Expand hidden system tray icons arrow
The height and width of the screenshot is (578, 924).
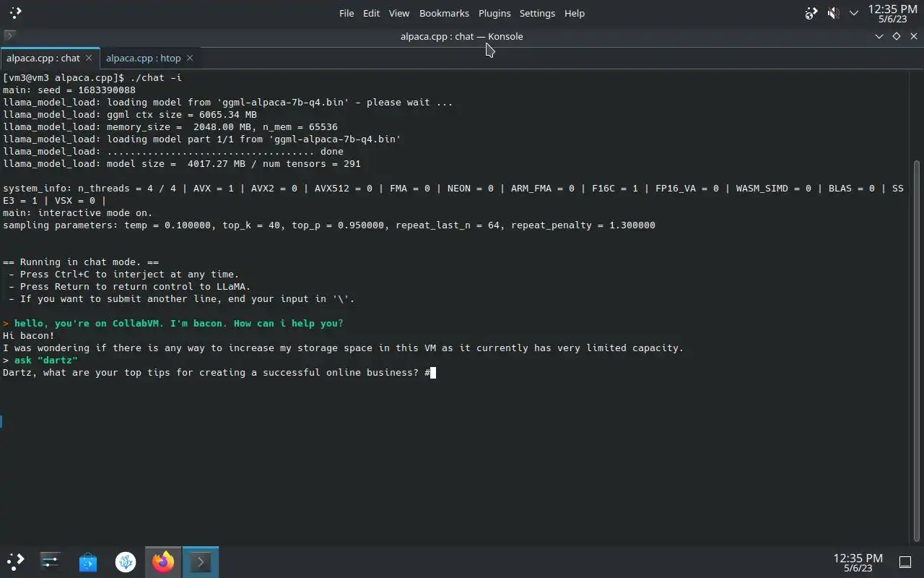pyautogui.click(x=854, y=13)
